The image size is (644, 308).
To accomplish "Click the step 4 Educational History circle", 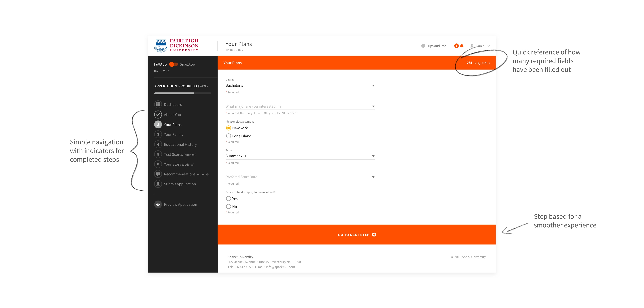I will coord(158,144).
